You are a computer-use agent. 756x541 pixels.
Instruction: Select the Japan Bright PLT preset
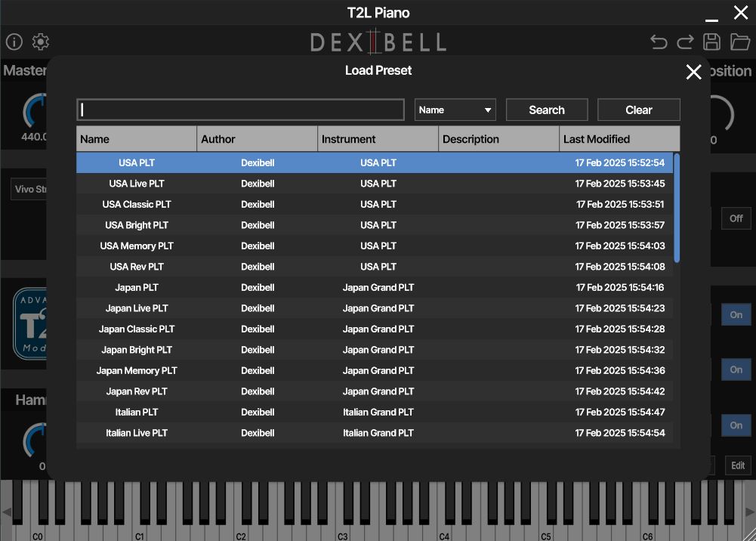coord(375,350)
